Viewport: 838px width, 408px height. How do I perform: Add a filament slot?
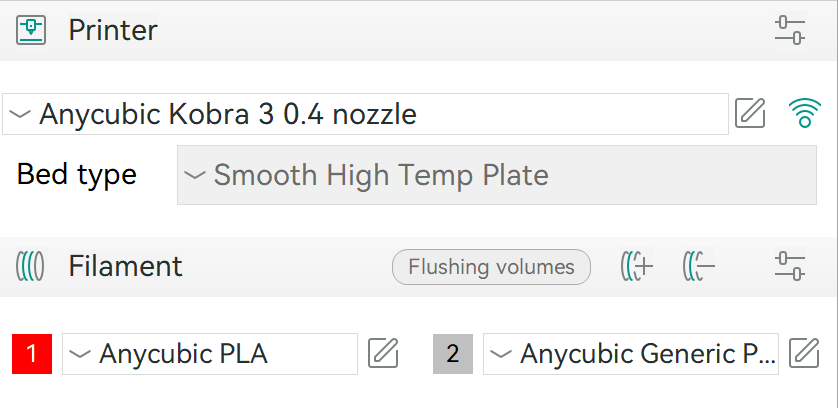(x=637, y=266)
